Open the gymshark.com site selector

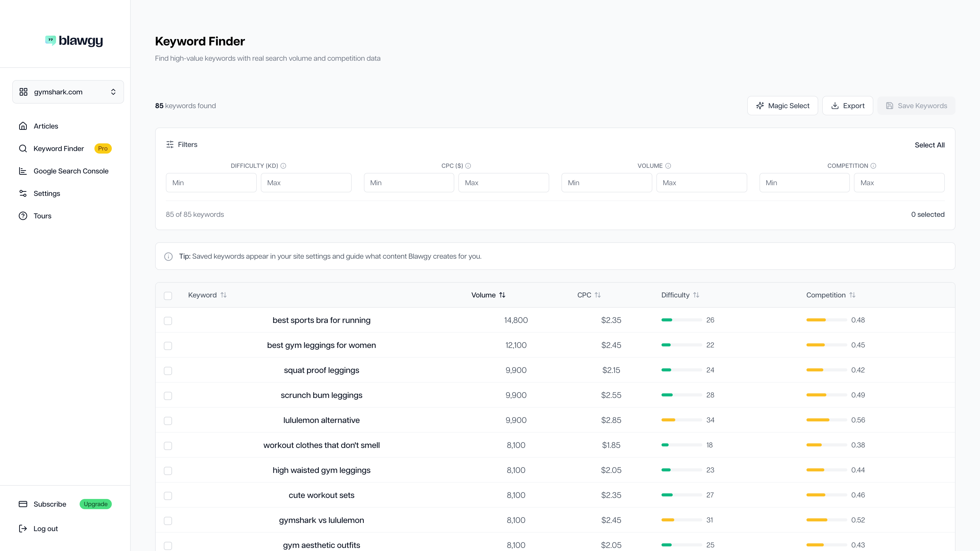click(68, 92)
